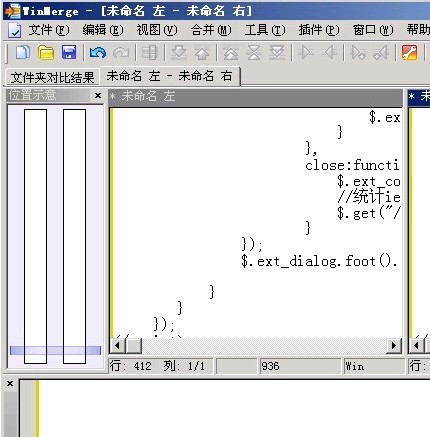430x437 pixels.
Task: Click the copy-to-right arrow icon
Action: [x=305, y=53]
